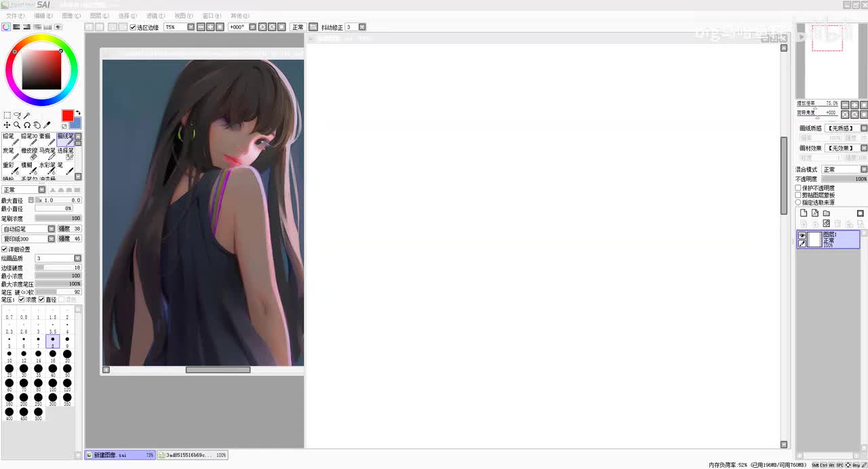Choose the 模糊 blur tool
Viewport: 868px width, 469px height.
click(28, 168)
